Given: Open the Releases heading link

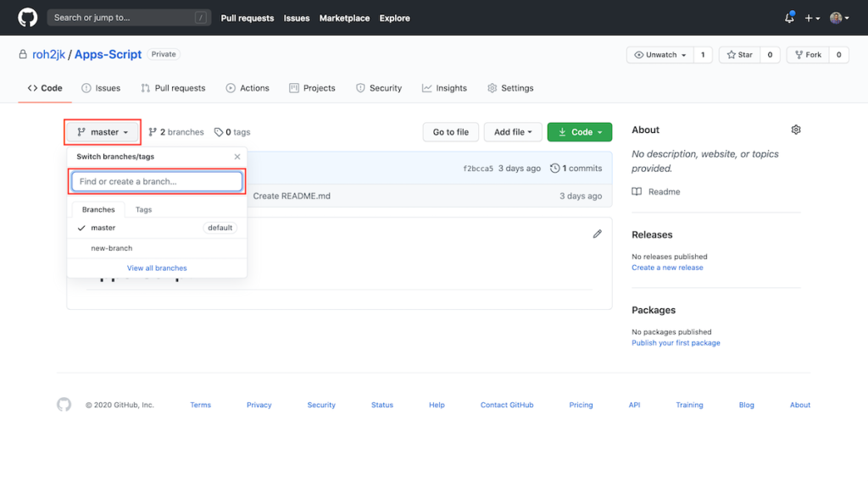Looking at the screenshot, I should pos(652,235).
